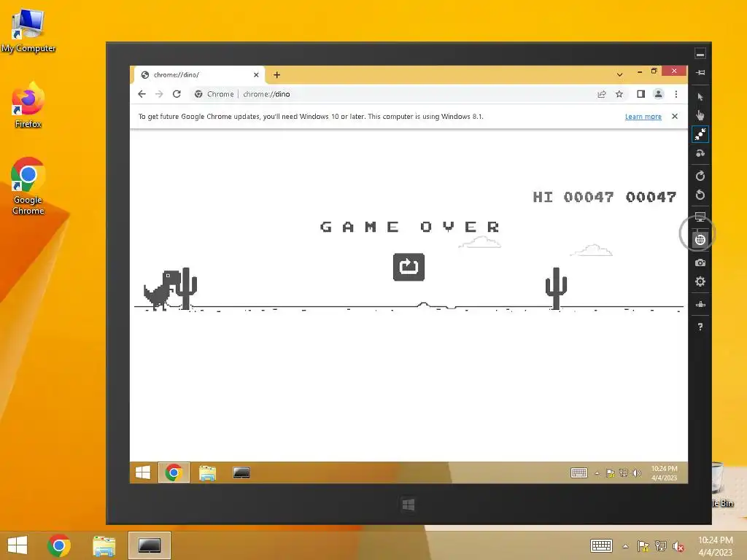Click Chrome on the simulator's inner taskbar
This screenshot has width=747, height=560.
click(x=174, y=472)
